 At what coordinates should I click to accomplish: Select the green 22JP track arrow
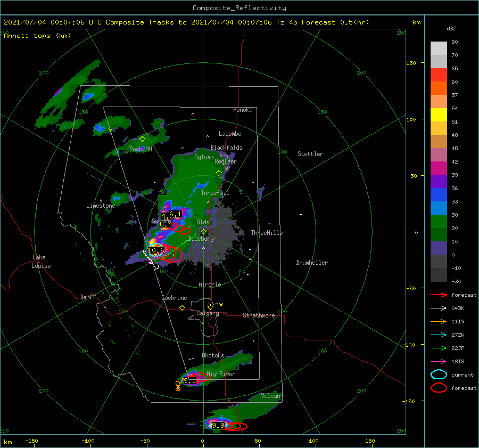(x=439, y=348)
